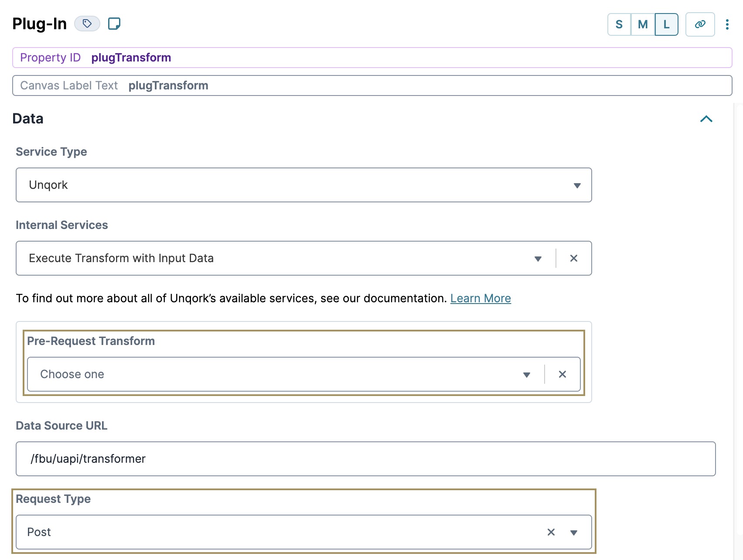Clear the Pre-Request Transform selection

[562, 374]
